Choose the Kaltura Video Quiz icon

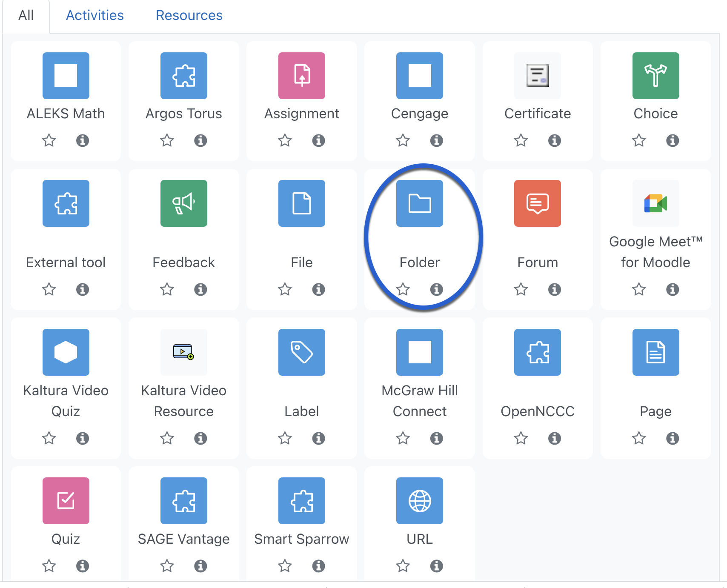[x=66, y=352]
